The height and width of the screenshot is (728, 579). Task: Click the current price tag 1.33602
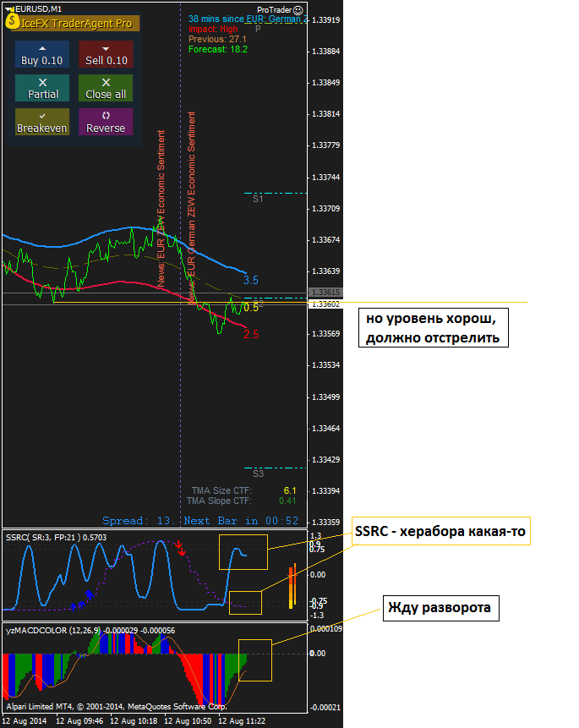(x=325, y=304)
